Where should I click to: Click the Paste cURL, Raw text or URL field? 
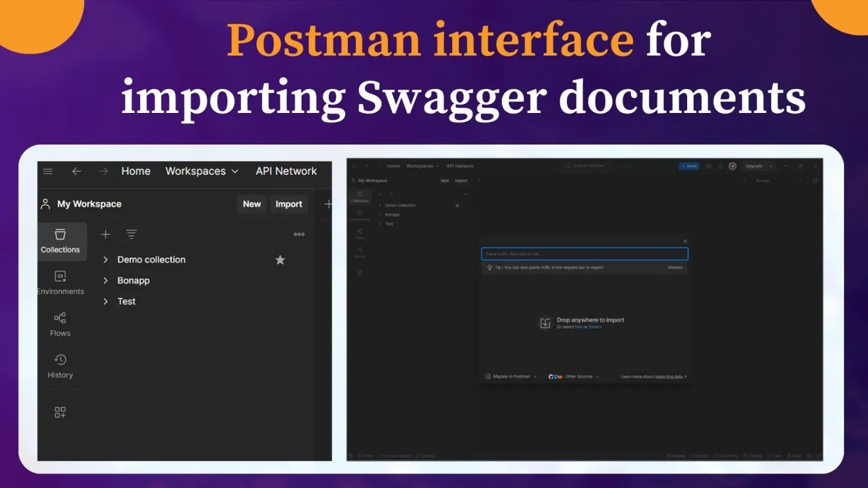pos(585,254)
